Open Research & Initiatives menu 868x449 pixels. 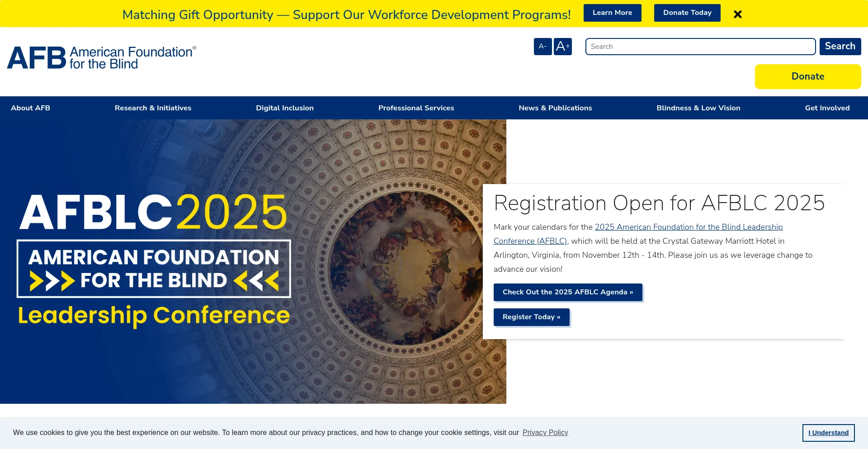[153, 108]
